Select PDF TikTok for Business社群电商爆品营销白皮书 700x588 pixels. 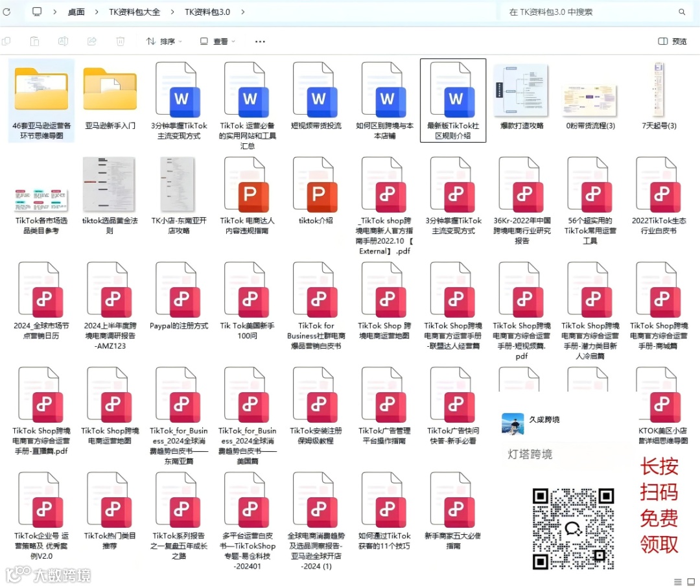pyautogui.click(x=316, y=306)
